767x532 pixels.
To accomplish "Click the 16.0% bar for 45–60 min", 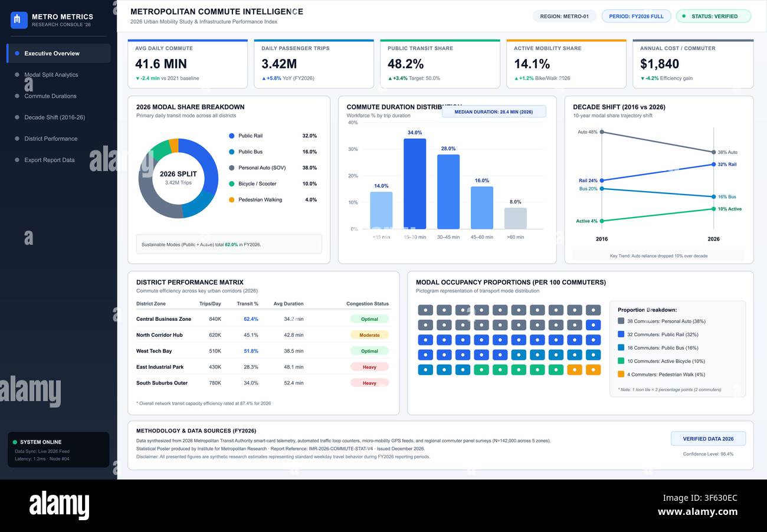I will pos(482,208).
